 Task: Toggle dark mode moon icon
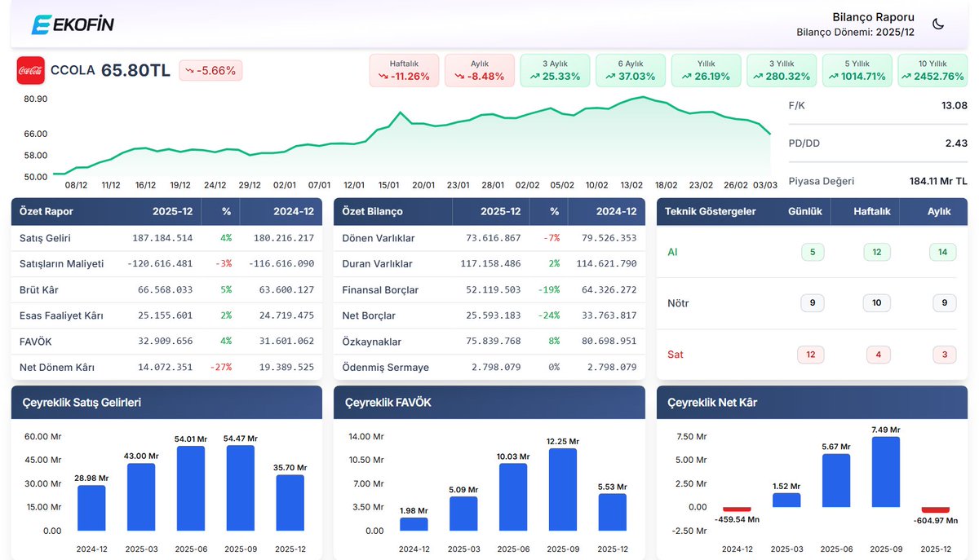pos(938,24)
